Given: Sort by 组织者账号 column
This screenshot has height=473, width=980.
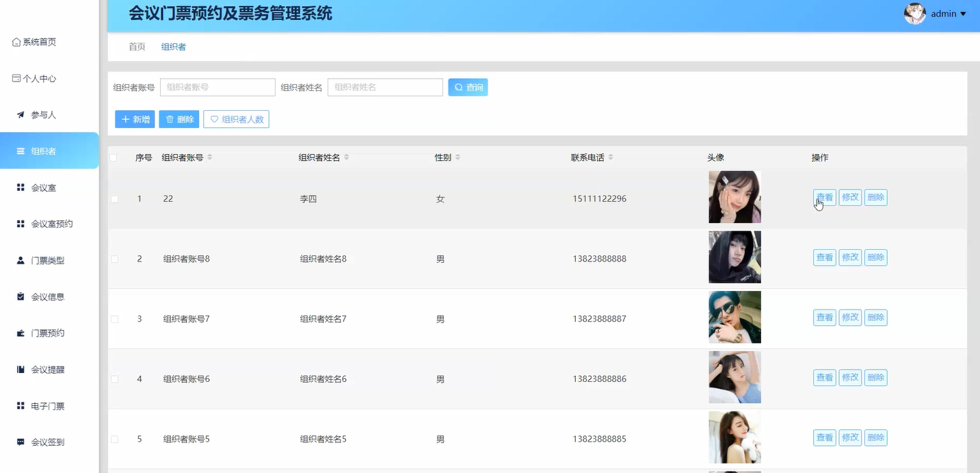Looking at the screenshot, I should tap(210, 157).
